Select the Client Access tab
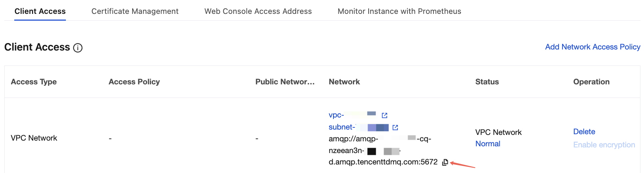644x173 pixels. click(40, 11)
